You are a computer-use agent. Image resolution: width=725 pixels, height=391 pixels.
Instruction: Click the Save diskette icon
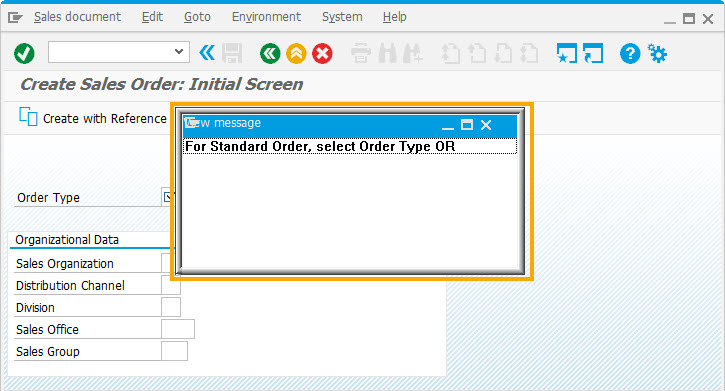pyautogui.click(x=232, y=53)
